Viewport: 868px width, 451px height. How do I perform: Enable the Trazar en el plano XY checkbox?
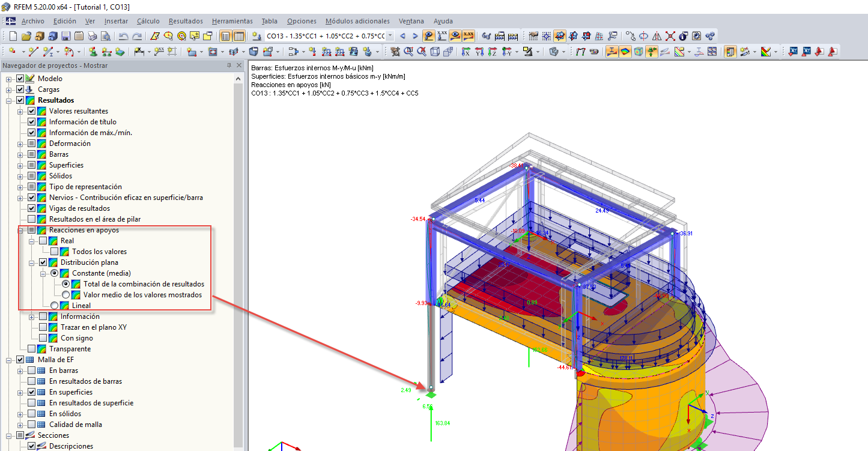point(43,327)
